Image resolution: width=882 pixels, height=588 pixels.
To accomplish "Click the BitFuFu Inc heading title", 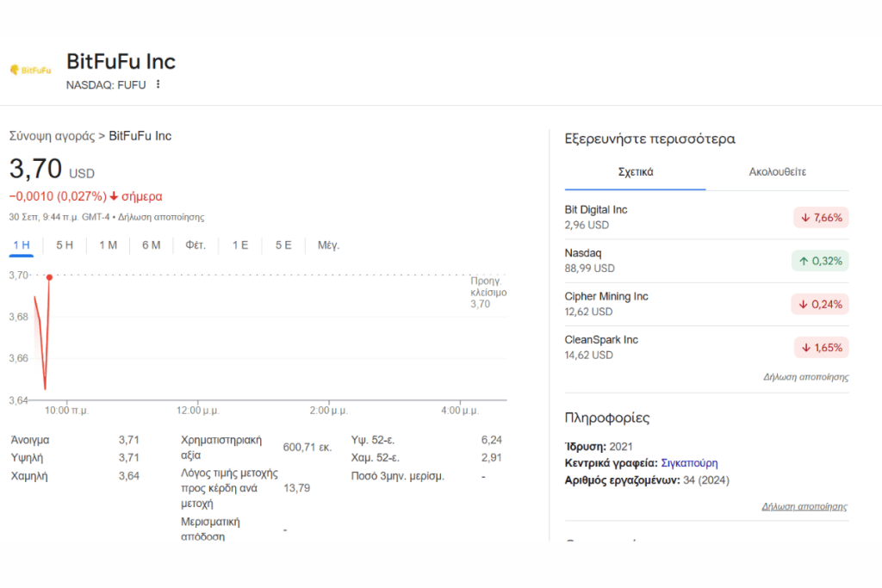I will pyautogui.click(x=121, y=62).
